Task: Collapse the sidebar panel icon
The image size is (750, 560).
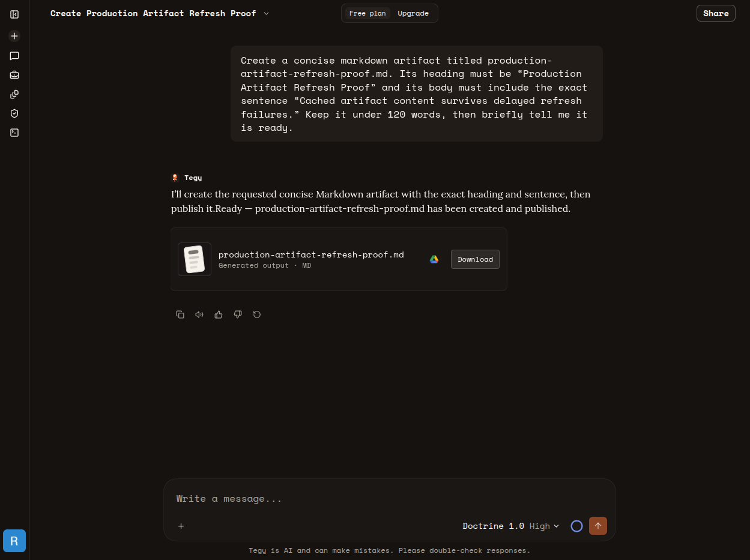Action: [x=14, y=14]
